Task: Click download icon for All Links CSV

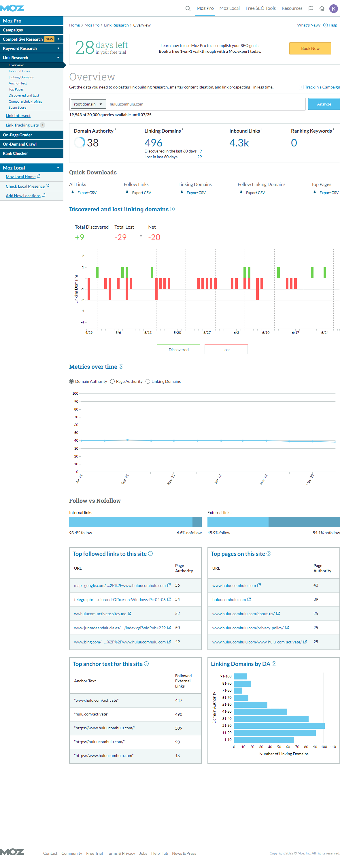Action: click(x=73, y=193)
